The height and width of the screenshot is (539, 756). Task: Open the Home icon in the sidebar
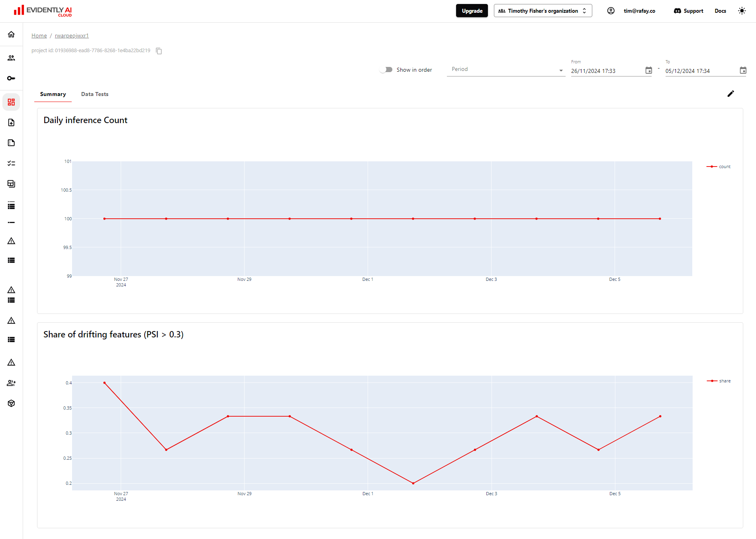[x=11, y=34]
